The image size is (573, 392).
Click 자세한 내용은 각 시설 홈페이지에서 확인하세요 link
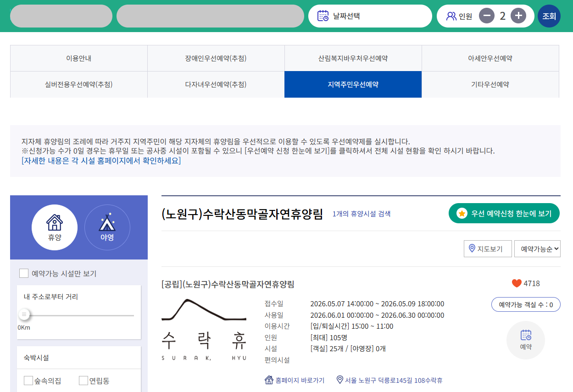[x=101, y=161]
